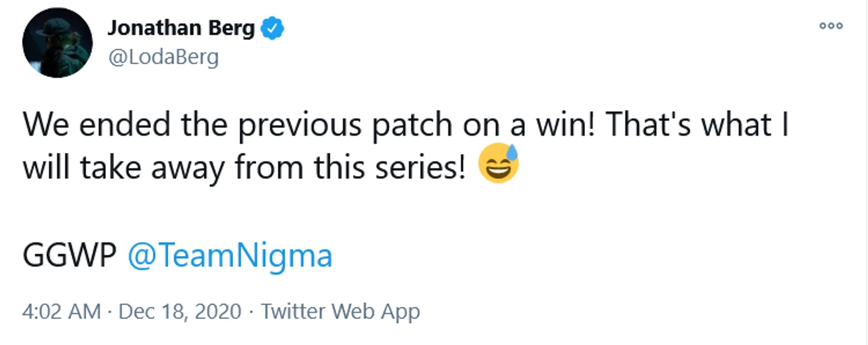Screen dimensions: 868x345
Task: Click the sweat-smile emoji in the tweet
Action: point(499,164)
